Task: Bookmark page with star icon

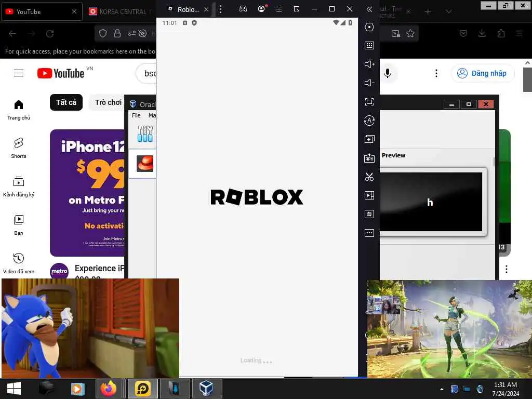Action: [410, 33]
